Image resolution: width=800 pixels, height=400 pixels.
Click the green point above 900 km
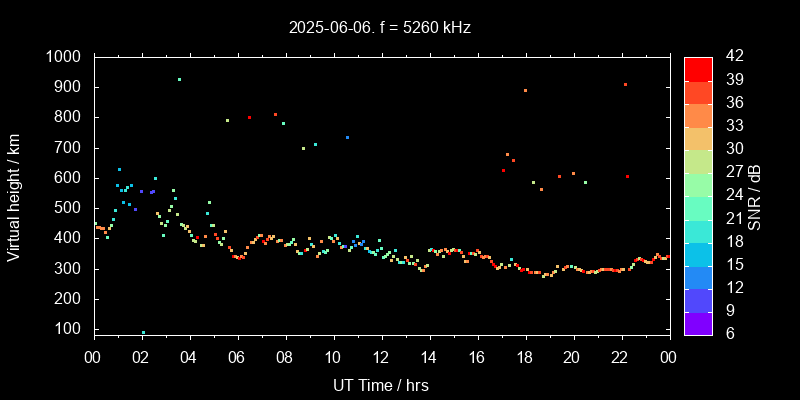[x=179, y=79]
